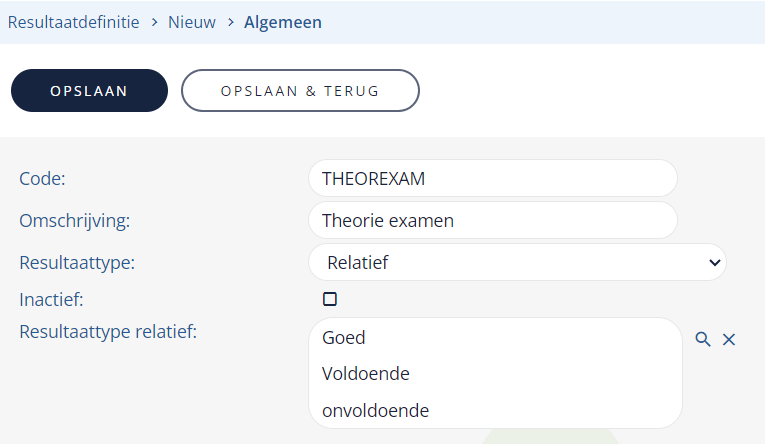Click the magnifier search icon beside Resultaattype relatief

point(703,339)
